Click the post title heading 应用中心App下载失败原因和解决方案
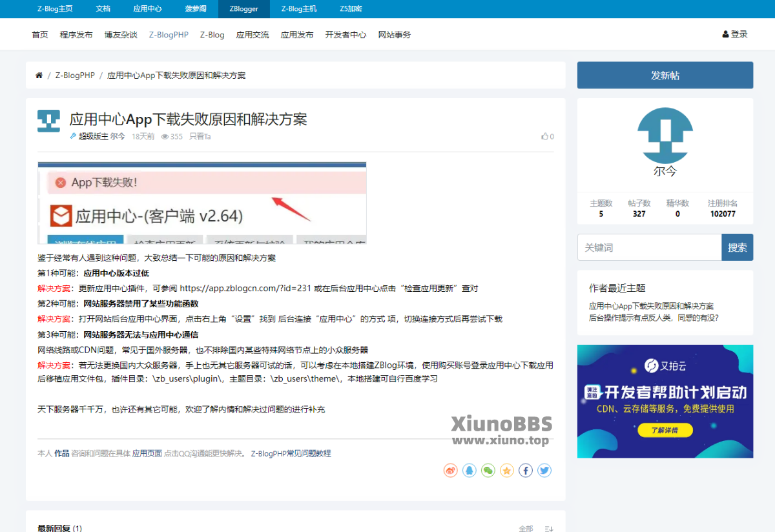Viewport: 775px width, 532px height. (x=188, y=119)
